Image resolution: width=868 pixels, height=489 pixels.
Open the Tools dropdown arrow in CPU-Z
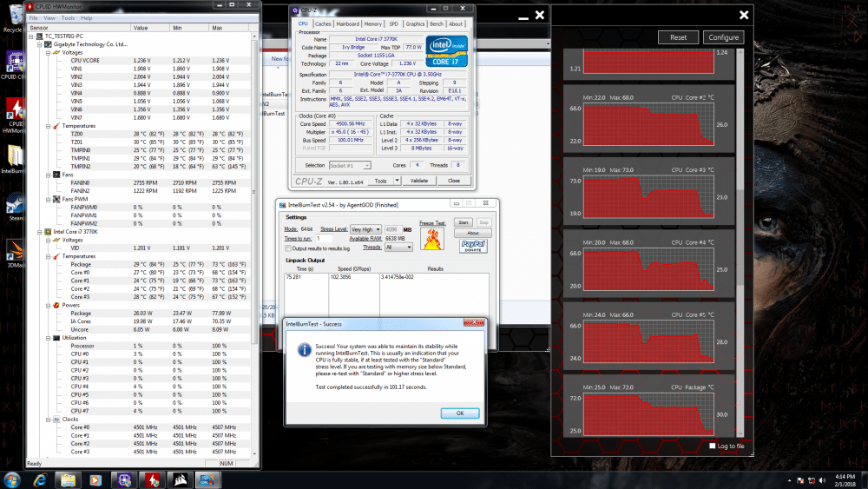397,181
